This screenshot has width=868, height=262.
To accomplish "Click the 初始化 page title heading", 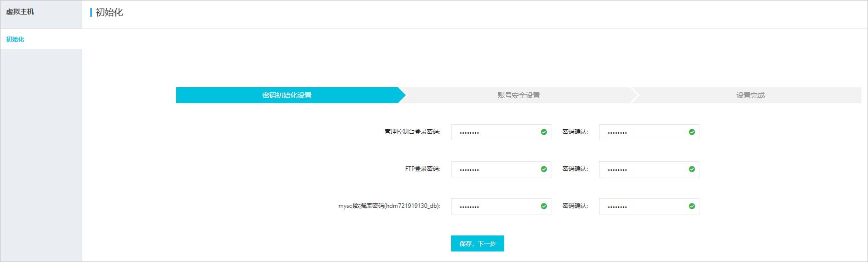I will [x=109, y=13].
